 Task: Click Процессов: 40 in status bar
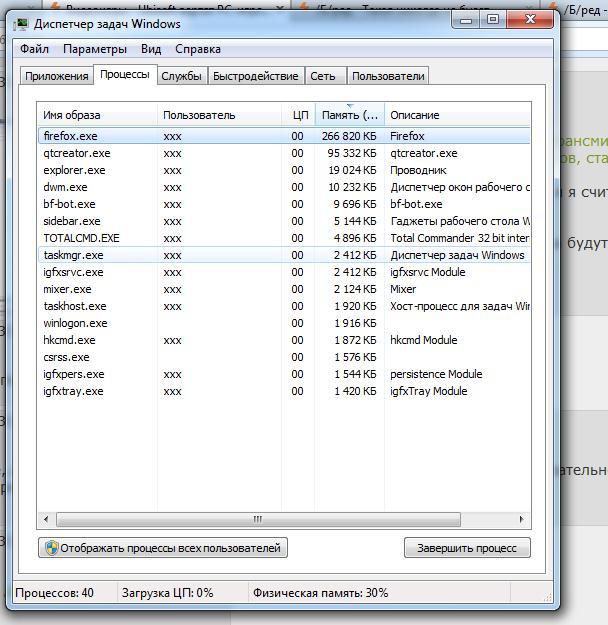point(55,593)
